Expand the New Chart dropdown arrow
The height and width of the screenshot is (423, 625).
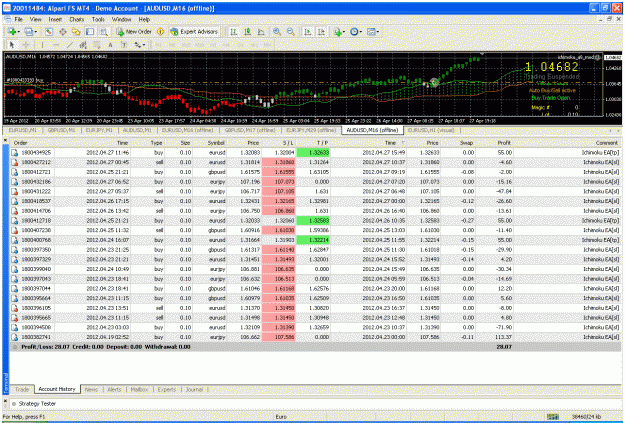(18, 32)
